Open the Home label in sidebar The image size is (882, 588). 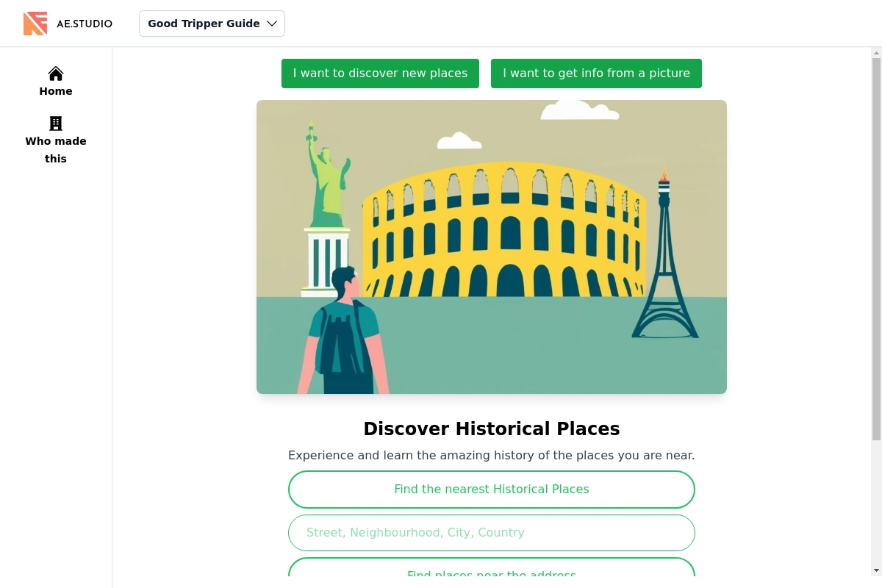(x=56, y=91)
